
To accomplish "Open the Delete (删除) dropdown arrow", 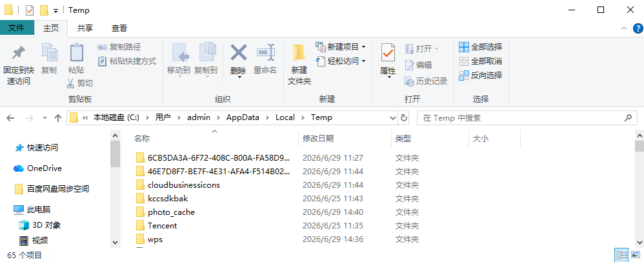I will tap(239, 77).
